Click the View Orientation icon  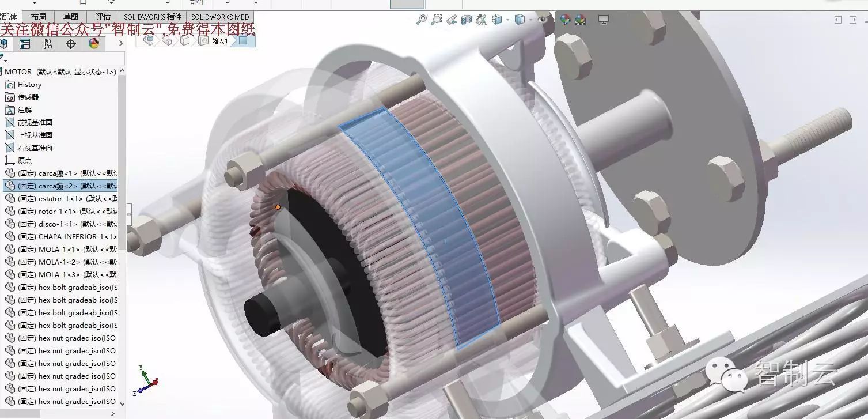(496, 20)
